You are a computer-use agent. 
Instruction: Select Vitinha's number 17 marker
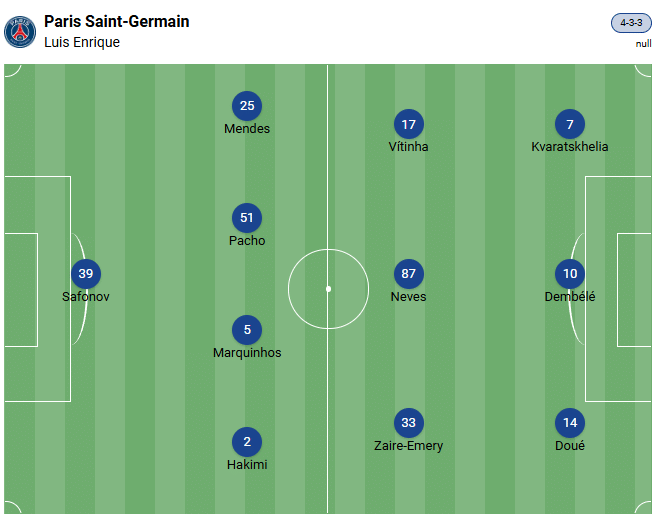(x=408, y=125)
